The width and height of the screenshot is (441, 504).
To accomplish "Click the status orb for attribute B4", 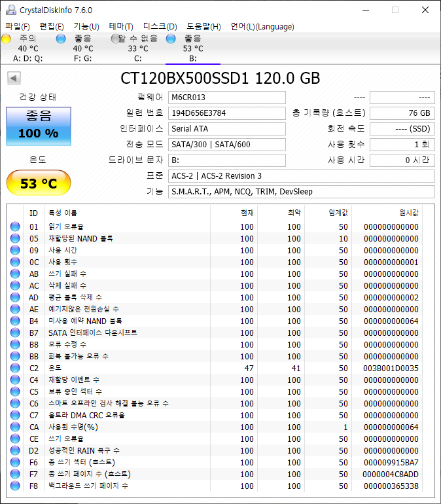I will click(x=15, y=321).
